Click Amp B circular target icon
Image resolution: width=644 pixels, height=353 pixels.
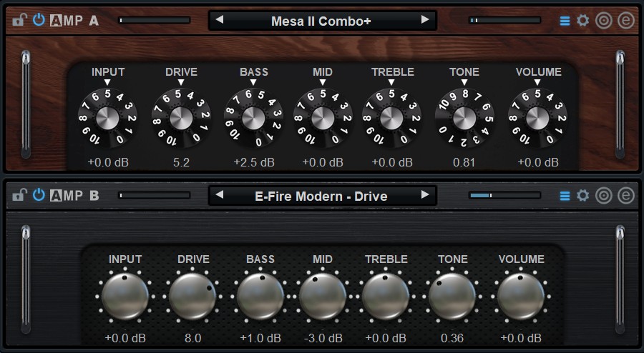coord(604,195)
